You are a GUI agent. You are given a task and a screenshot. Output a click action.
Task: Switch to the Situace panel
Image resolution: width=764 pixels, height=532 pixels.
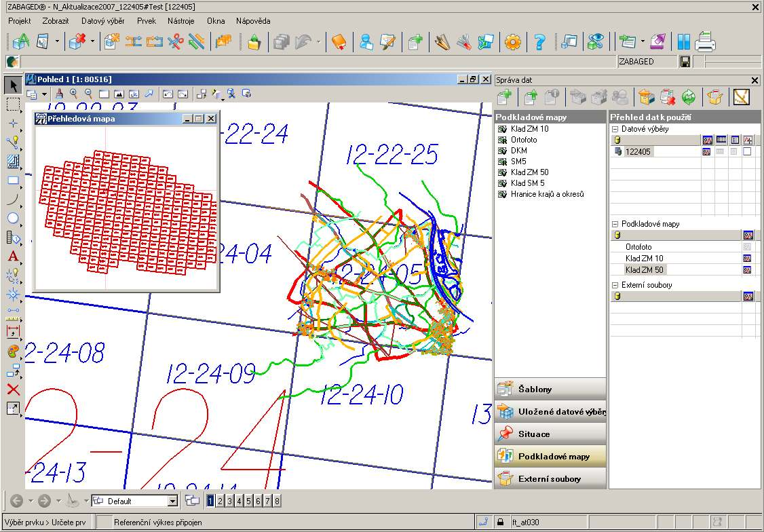pos(550,434)
